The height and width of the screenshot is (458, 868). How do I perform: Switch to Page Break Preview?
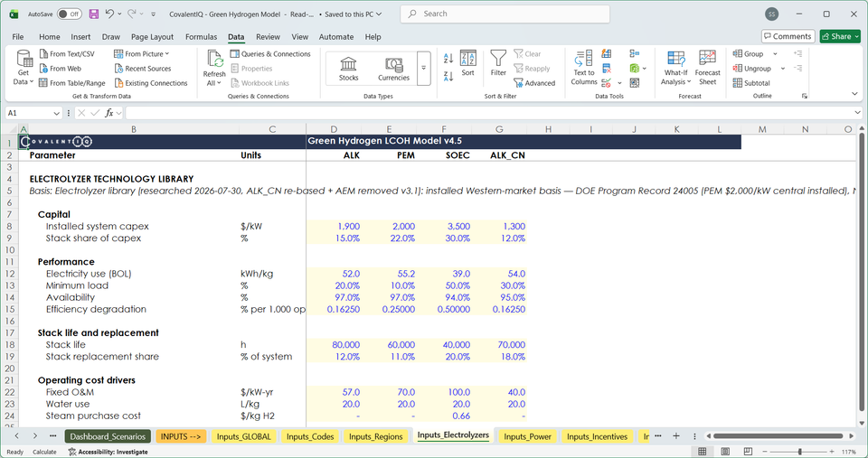coord(748,452)
